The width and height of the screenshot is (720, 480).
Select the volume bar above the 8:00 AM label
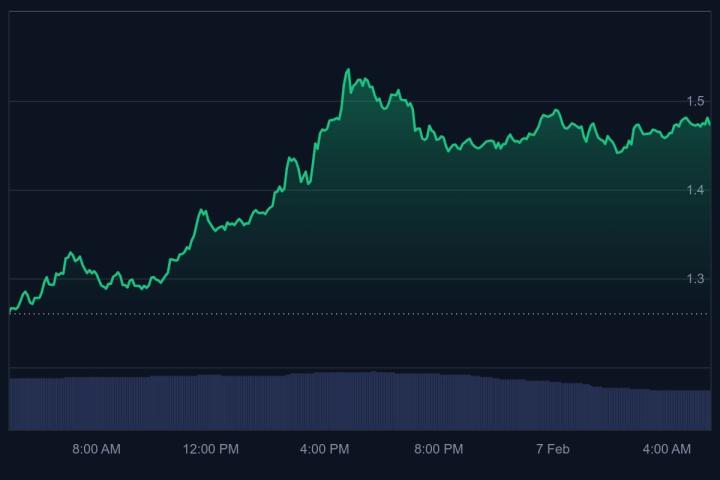point(96,403)
